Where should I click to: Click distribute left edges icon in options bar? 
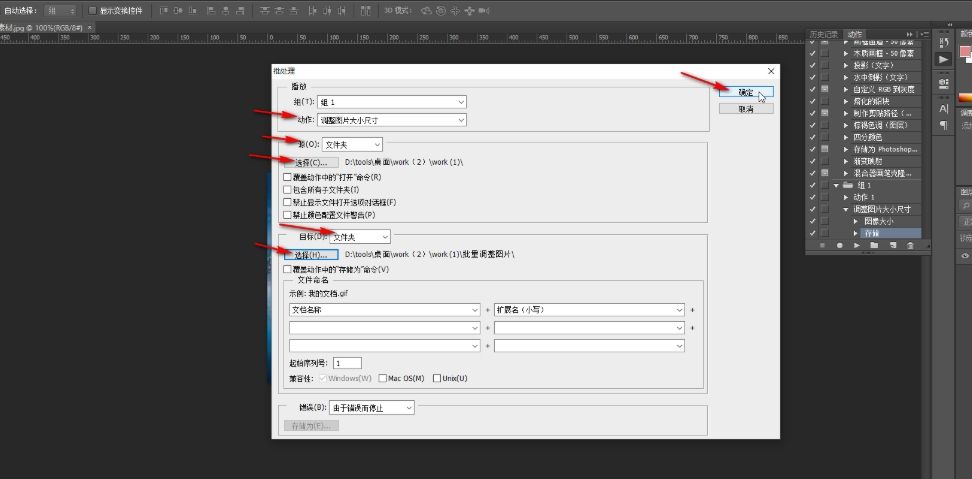click(312, 11)
